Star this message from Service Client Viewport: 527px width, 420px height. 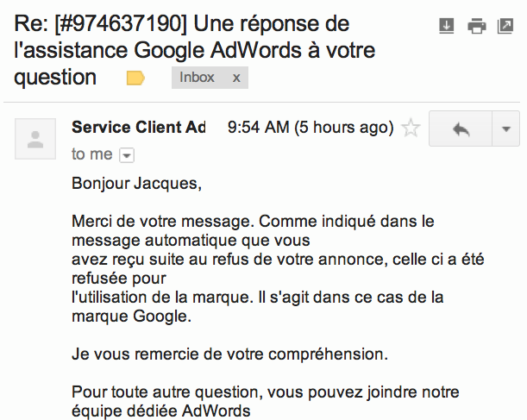pos(411,128)
